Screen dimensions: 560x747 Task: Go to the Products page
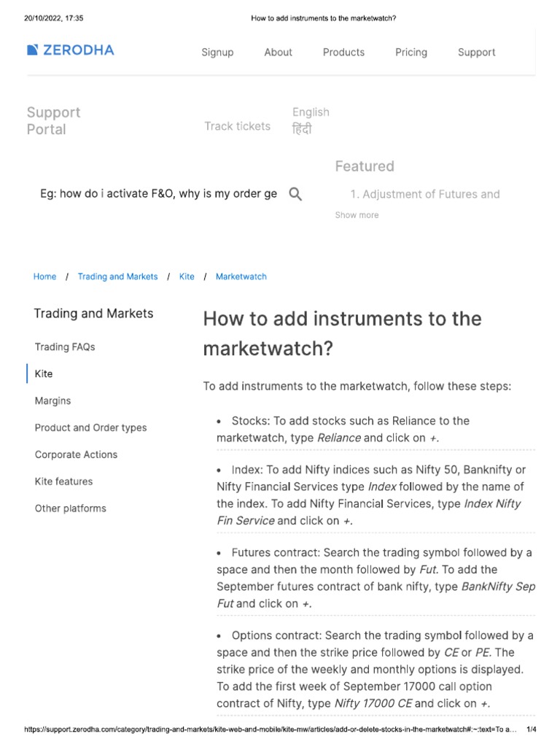[x=343, y=53]
